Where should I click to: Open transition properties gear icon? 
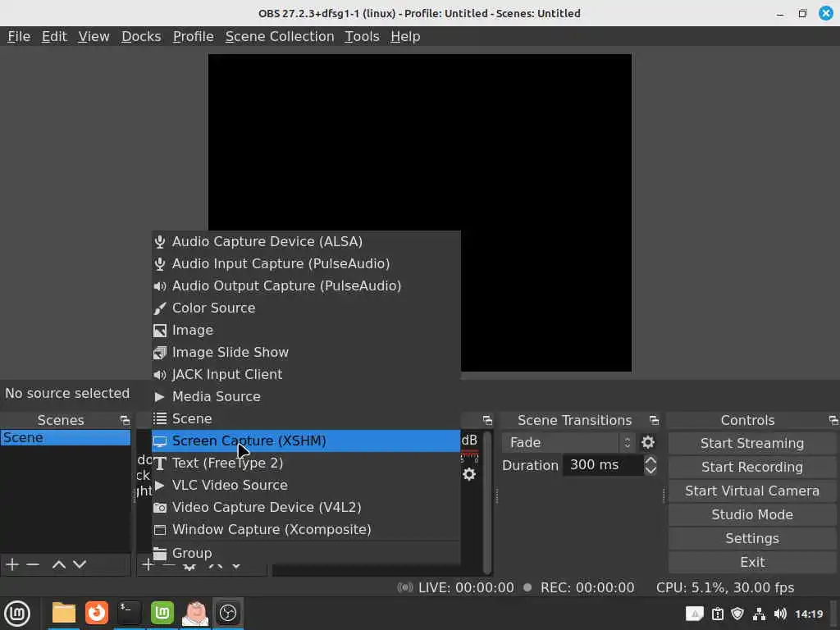(648, 442)
